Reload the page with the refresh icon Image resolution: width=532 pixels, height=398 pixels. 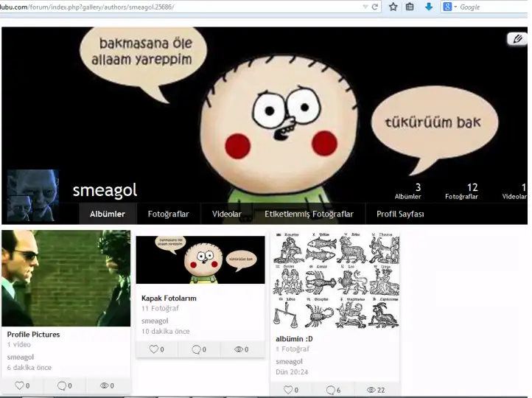tap(375, 7)
